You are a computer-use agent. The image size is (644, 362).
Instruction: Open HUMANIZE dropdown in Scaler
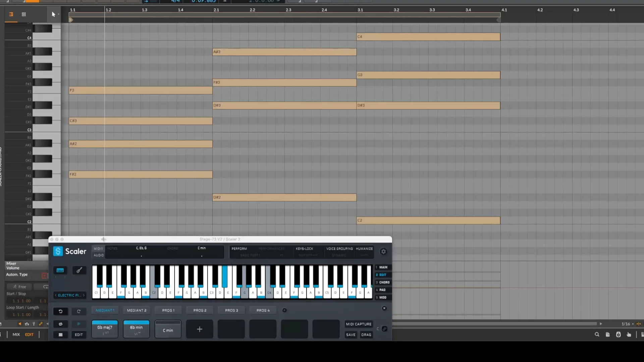click(x=364, y=249)
